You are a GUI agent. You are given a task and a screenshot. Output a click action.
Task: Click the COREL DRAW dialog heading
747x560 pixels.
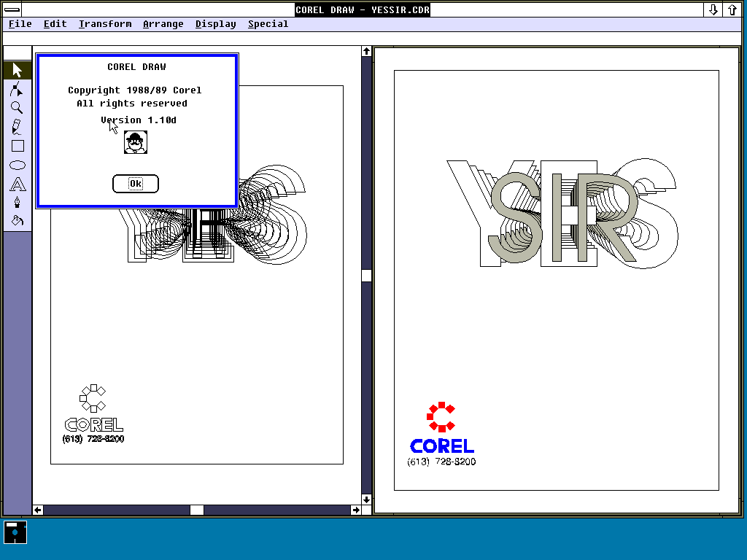tap(136, 67)
